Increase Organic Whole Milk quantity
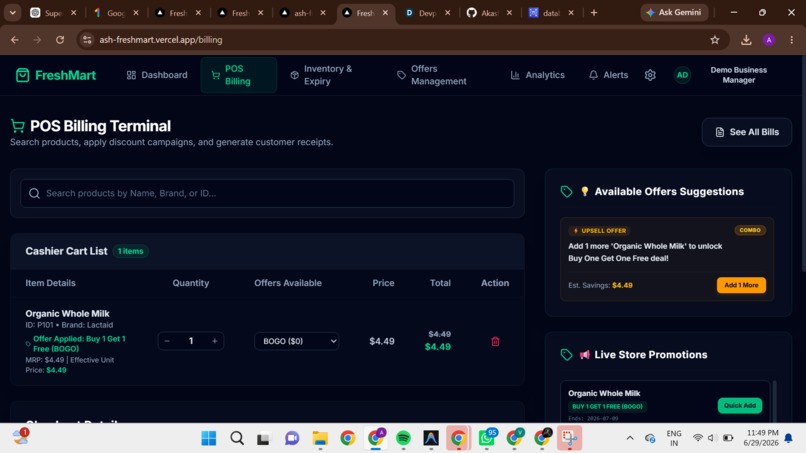The height and width of the screenshot is (453, 806). click(215, 341)
